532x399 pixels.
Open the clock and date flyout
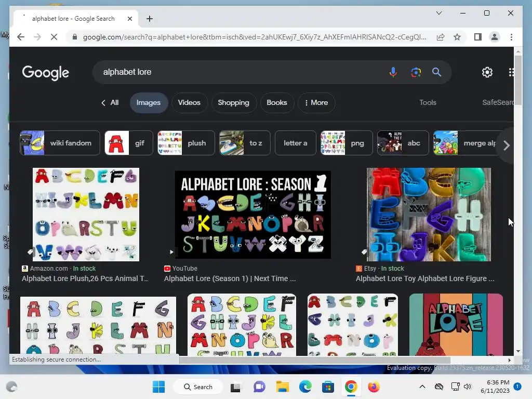pos(495,387)
